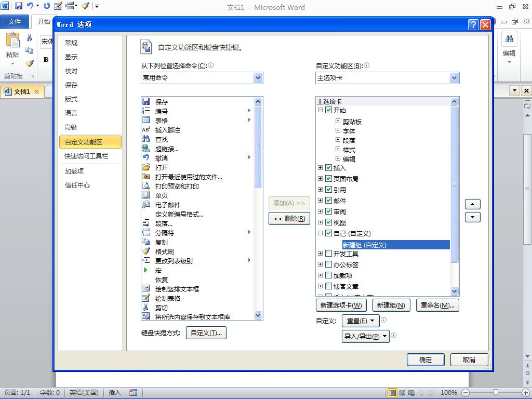
Task: Click the 确定 button
Action: [425, 360]
